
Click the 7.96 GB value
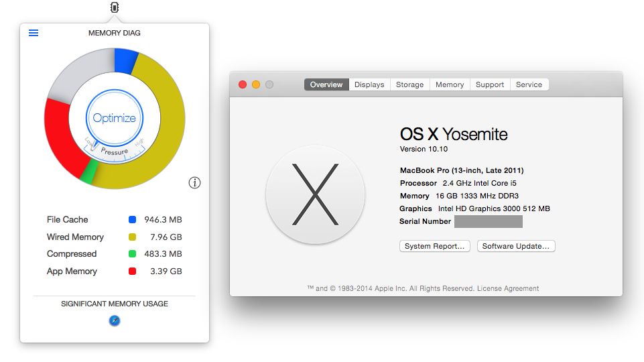tap(166, 237)
